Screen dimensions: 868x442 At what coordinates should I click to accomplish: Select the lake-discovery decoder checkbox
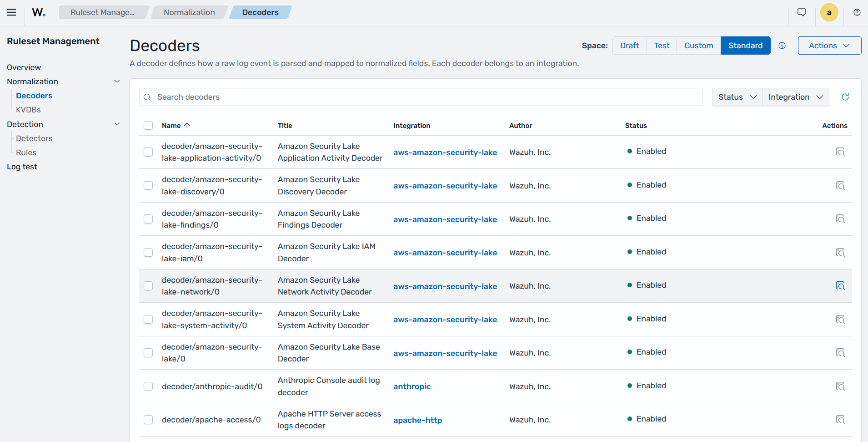[148, 186]
